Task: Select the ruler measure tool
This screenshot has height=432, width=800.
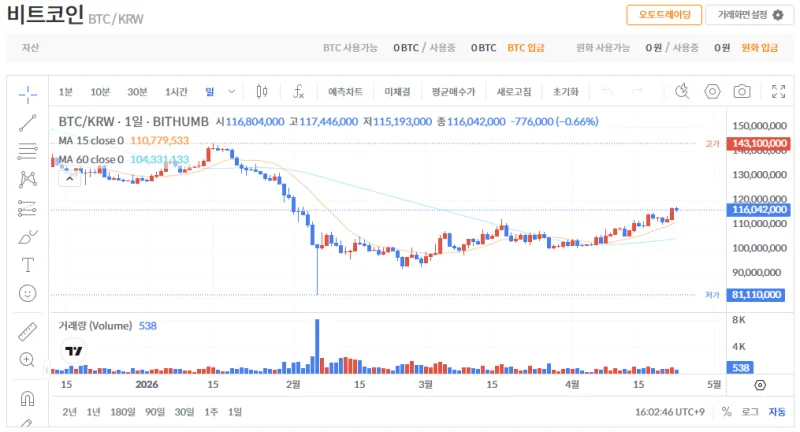Action: pyautogui.click(x=28, y=332)
